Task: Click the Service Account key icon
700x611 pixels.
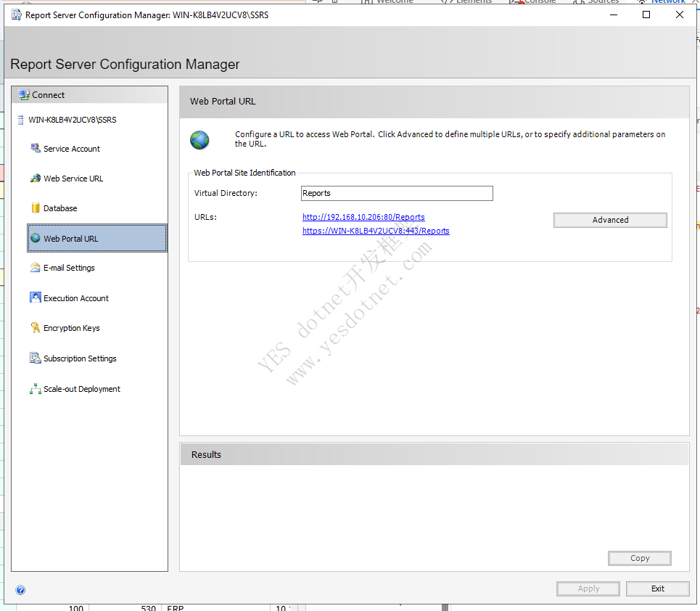Action: tap(35, 149)
